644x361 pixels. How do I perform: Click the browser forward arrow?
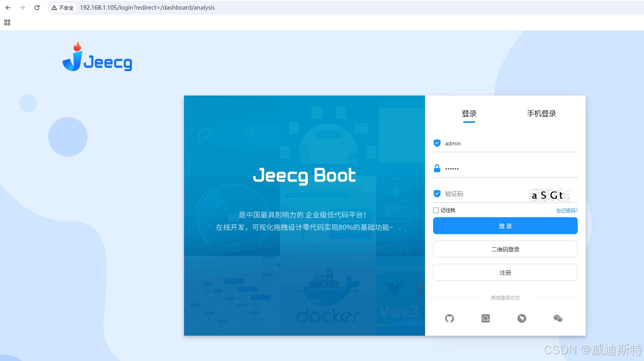22,8
